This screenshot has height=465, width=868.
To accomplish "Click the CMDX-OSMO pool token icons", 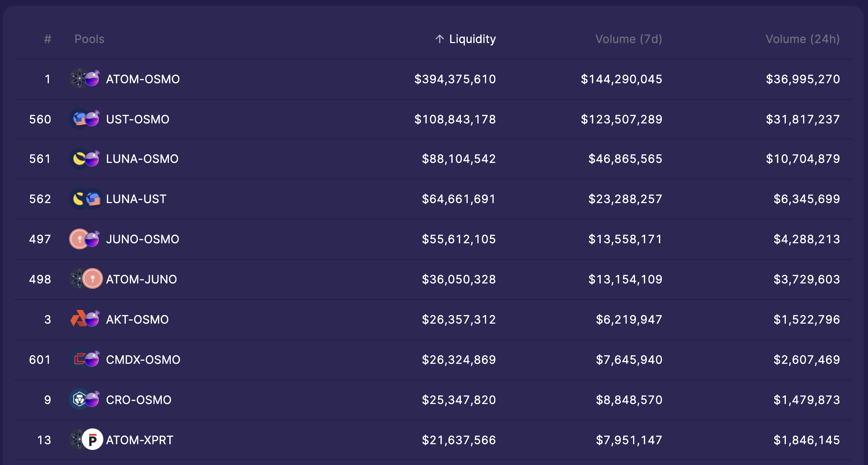I will tap(85, 359).
